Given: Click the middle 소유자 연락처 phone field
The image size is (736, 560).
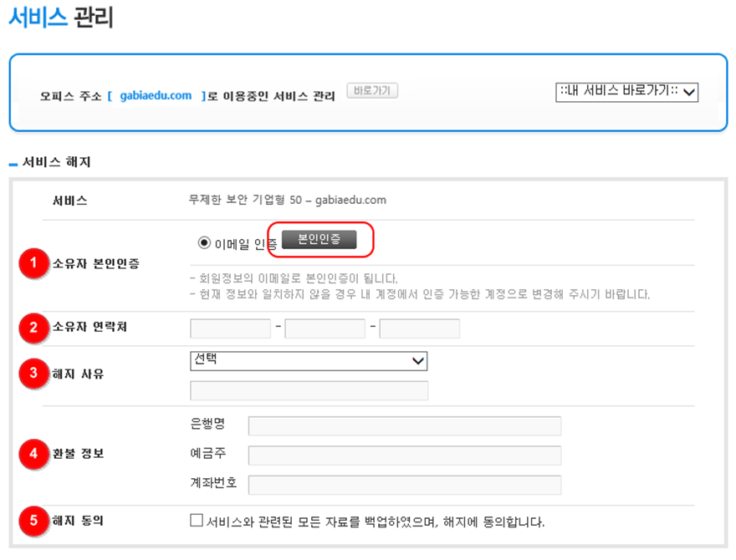Looking at the screenshot, I should pos(325,328).
